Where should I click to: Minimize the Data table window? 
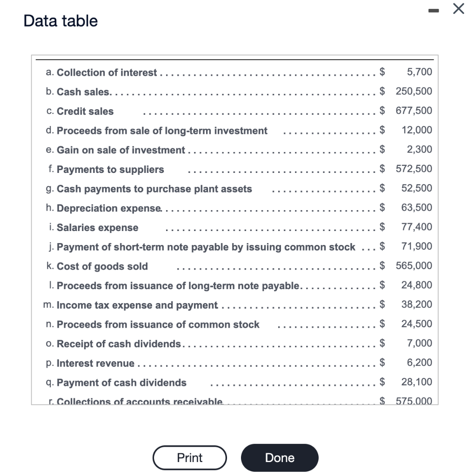434,9
